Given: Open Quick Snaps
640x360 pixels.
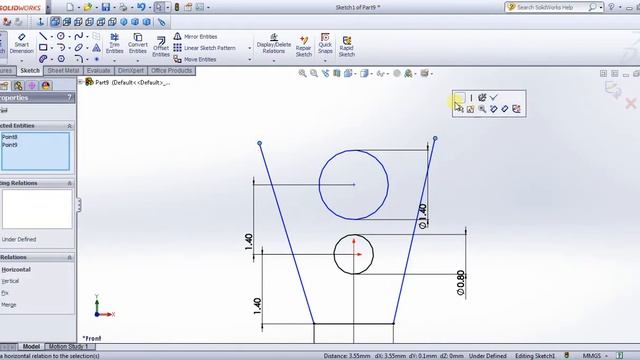Looking at the screenshot, I should (x=325, y=43).
